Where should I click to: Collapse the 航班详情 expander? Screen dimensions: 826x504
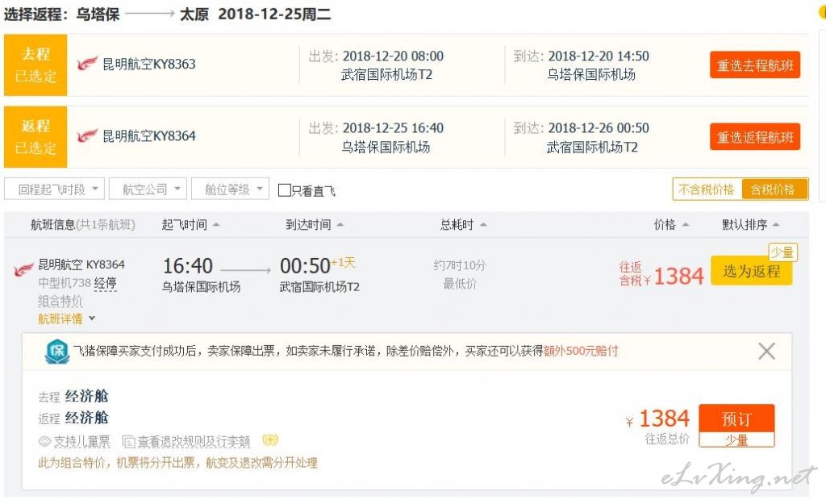(66, 319)
